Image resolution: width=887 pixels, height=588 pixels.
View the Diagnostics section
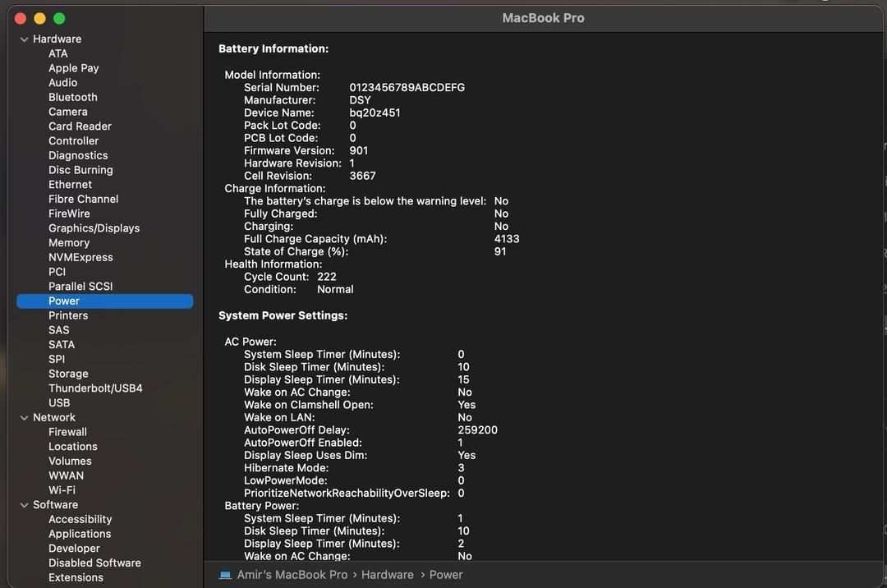[78, 155]
